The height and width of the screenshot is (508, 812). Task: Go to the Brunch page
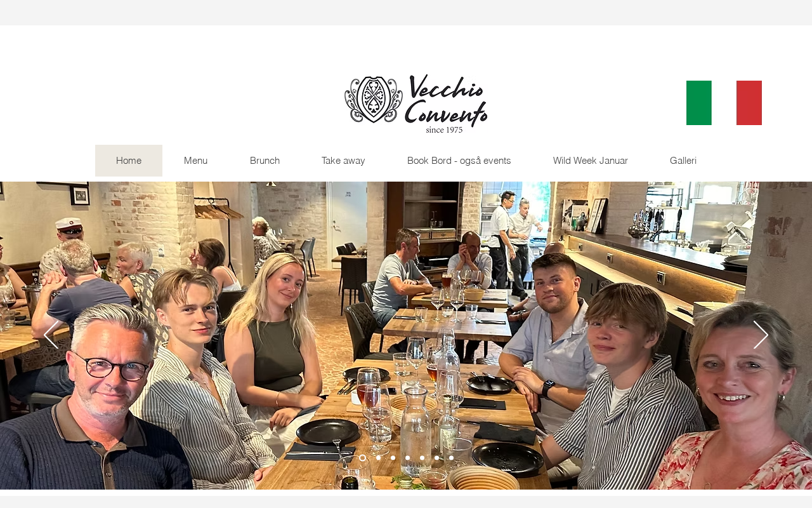click(265, 161)
